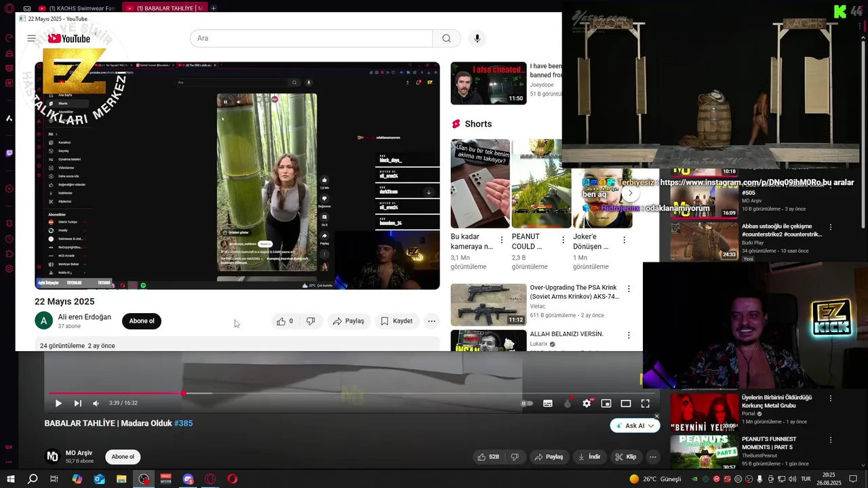Open Outlook from taskbar

click(100, 479)
